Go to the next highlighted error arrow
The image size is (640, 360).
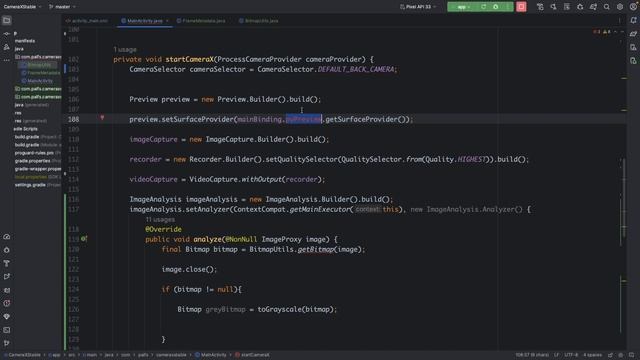point(622,32)
